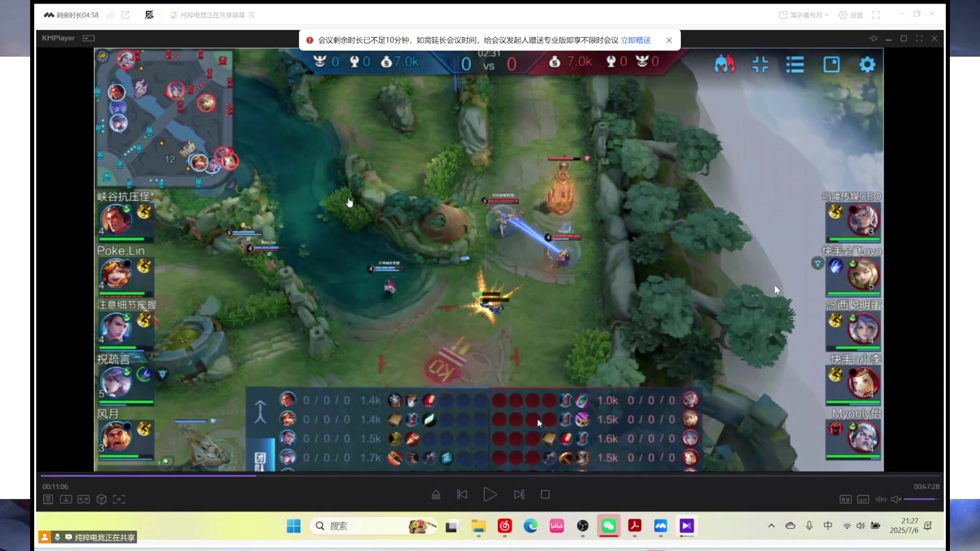This screenshot has height=551, width=980.
Task: Open Task View on taskbar
Action: coord(451,526)
